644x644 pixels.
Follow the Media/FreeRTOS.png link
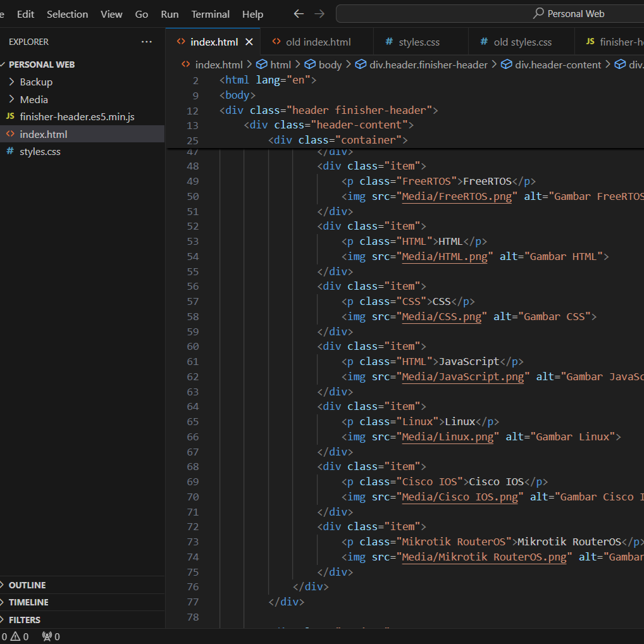pyautogui.click(x=457, y=196)
